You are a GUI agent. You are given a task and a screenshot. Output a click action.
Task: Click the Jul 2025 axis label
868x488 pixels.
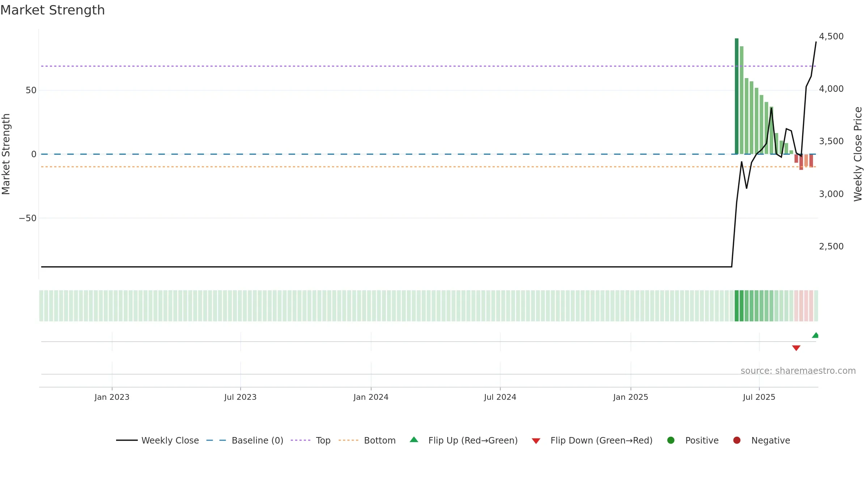tap(759, 397)
